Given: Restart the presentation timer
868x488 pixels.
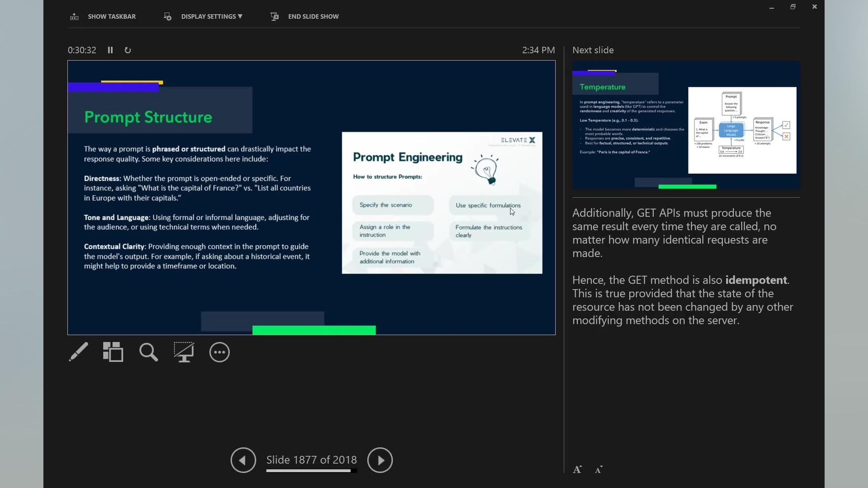Looking at the screenshot, I should tap(128, 50).
